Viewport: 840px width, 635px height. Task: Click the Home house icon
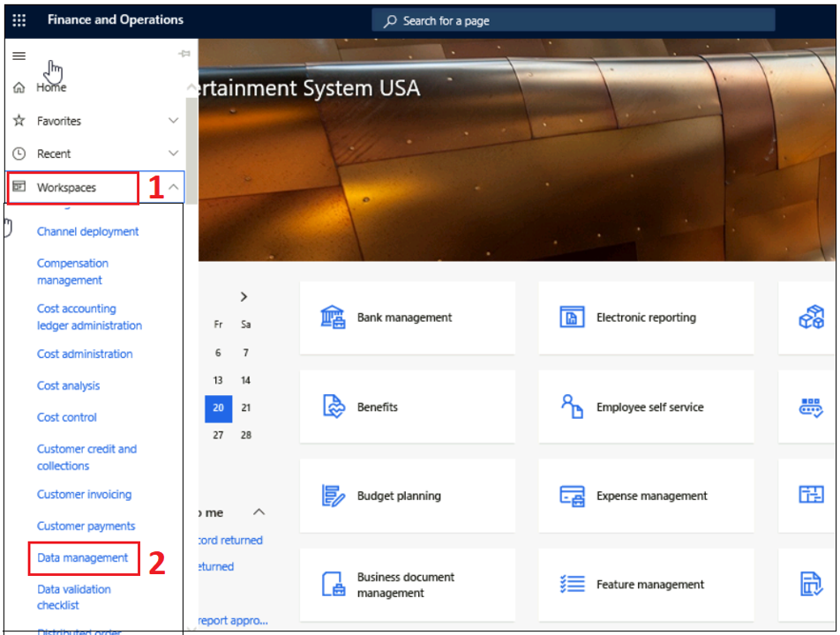pyautogui.click(x=19, y=87)
